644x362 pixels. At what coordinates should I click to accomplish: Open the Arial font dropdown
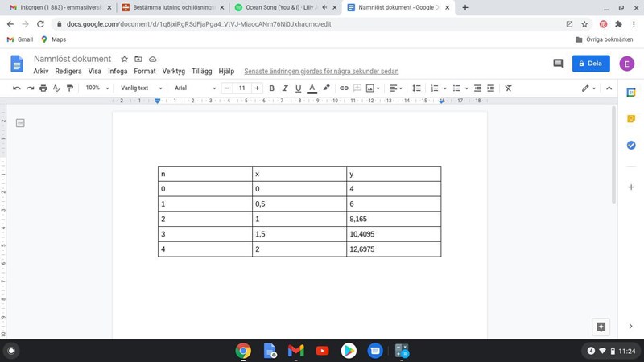(195, 88)
